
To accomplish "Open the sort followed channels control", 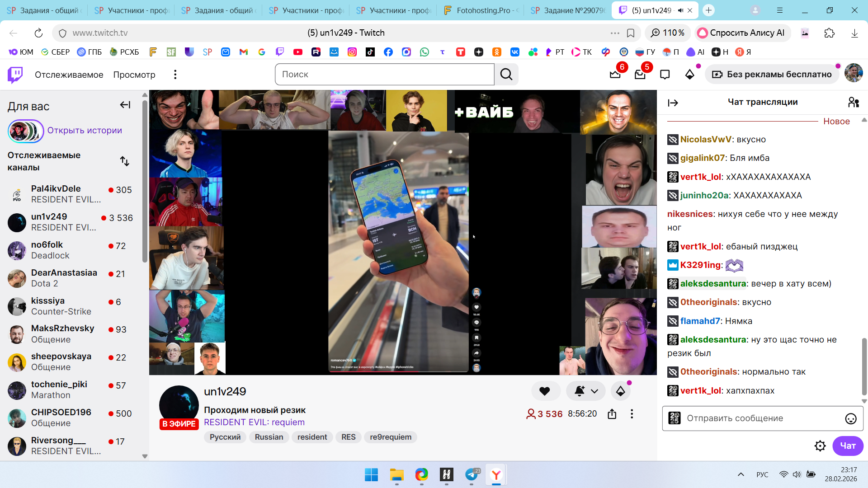I will click(x=125, y=161).
